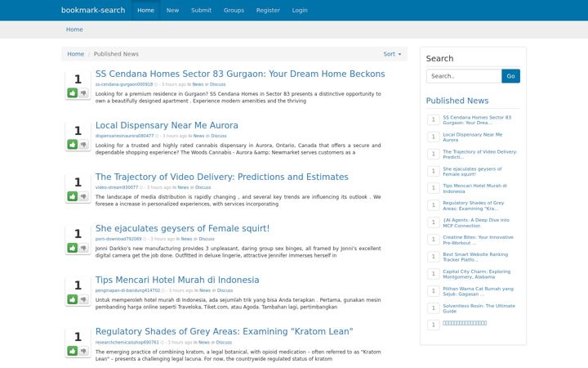Click the Go search button

click(x=510, y=76)
